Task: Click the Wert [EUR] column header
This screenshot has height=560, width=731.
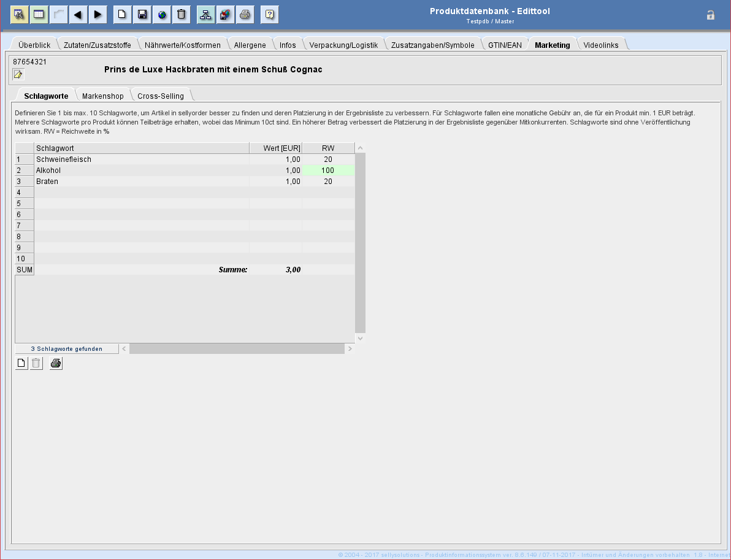Action: [275, 148]
